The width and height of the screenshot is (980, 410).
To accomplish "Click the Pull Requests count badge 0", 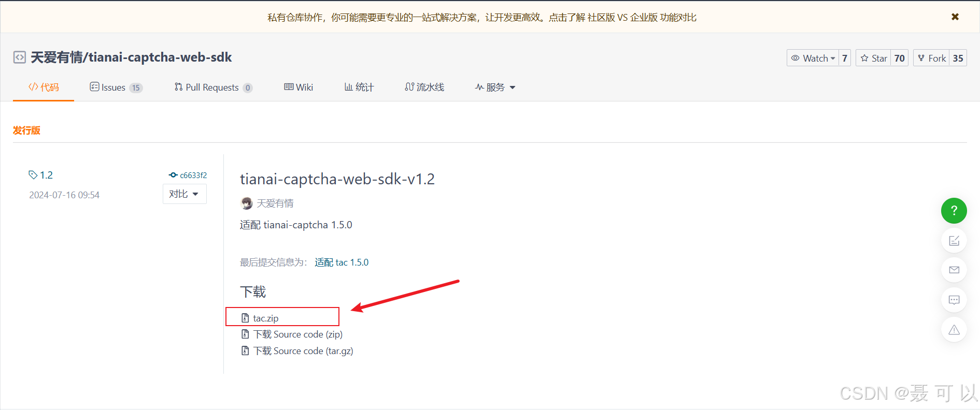I will pyautogui.click(x=248, y=88).
